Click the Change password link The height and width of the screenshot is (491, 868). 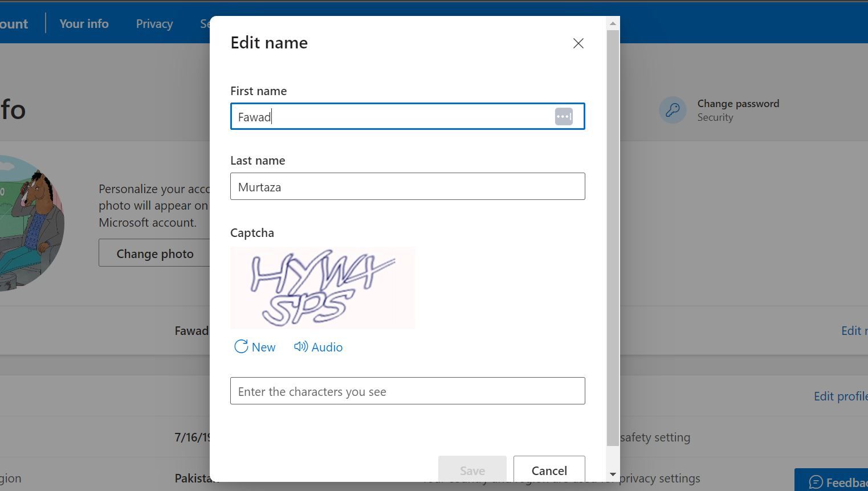tap(738, 103)
